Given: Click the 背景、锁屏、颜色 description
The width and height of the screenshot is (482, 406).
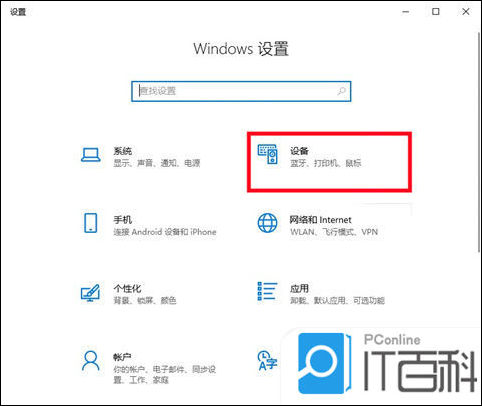Looking at the screenshot, I should (145, 300).
